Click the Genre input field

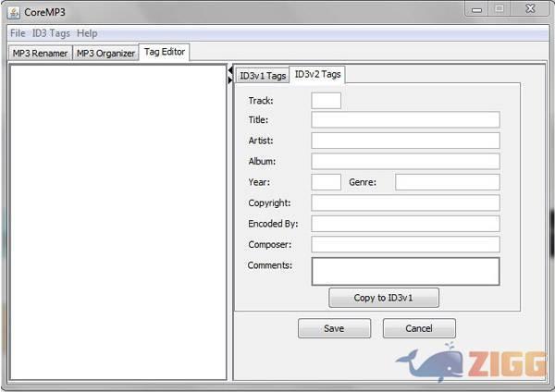pyautogui.click(x=448, y=182)
